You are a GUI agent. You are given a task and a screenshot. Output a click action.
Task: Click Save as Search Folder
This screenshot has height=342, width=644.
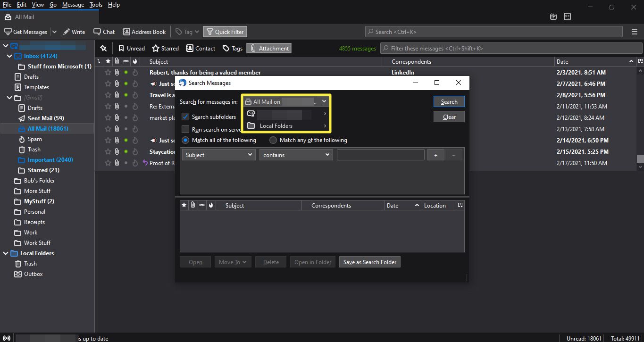coord(370,262)
